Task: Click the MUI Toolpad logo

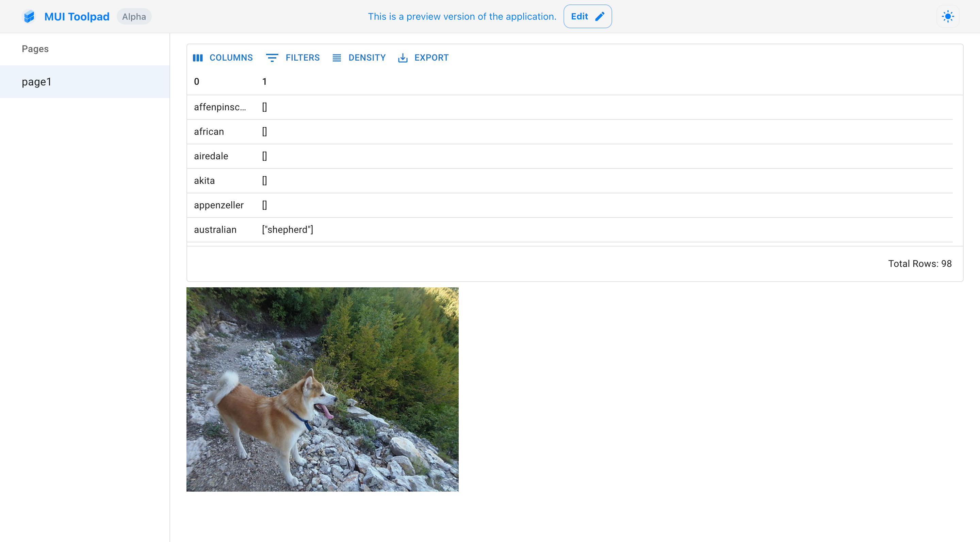Action: [29, 16]
